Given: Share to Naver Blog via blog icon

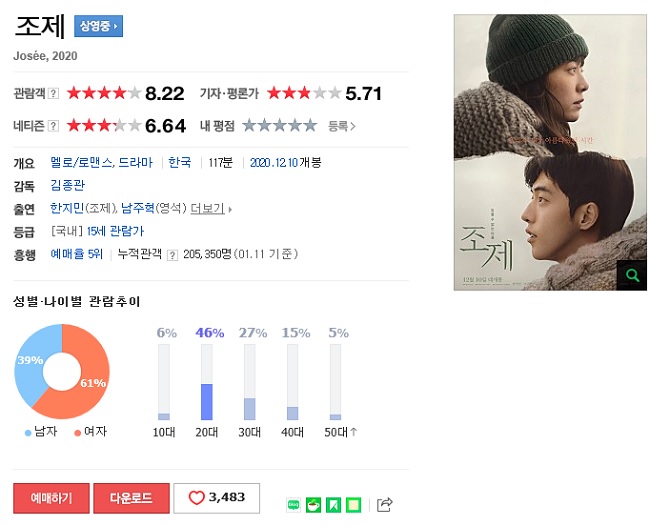Looking at the screenshot, I should pos(293,505).
